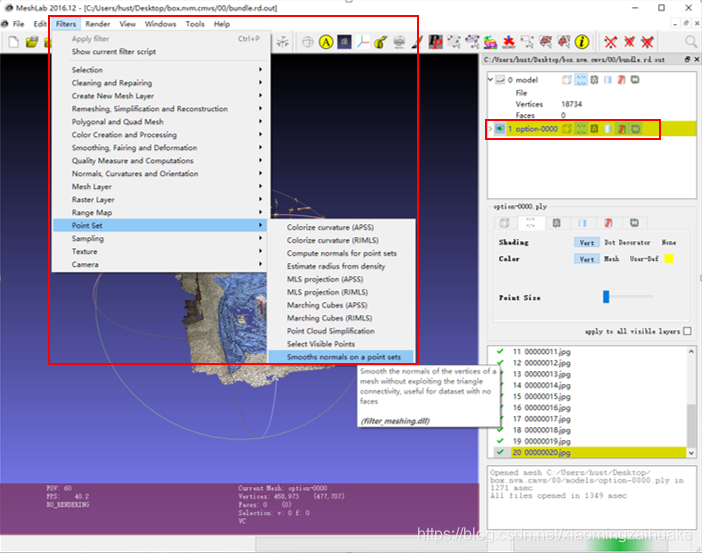Screen dimensions: 702x553
Task: Toggle checkmark of raster 19 00000019.jpg
Action: 500,441
